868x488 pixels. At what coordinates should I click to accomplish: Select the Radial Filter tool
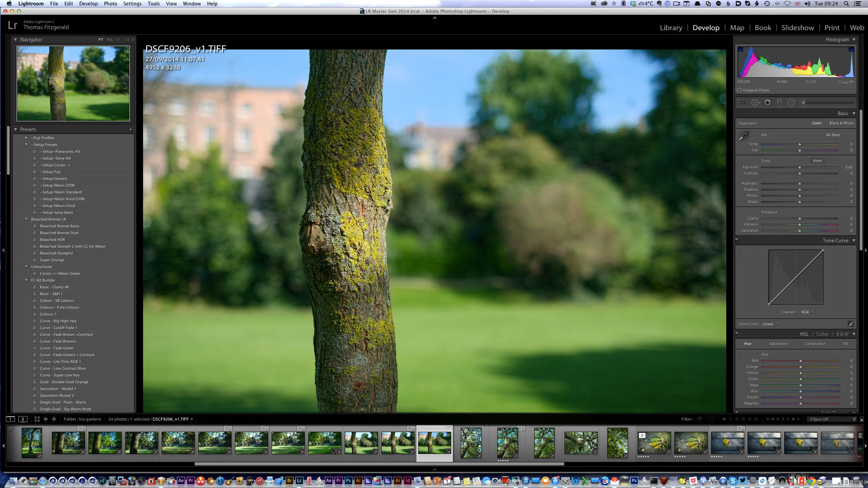[x=791, y=103]
